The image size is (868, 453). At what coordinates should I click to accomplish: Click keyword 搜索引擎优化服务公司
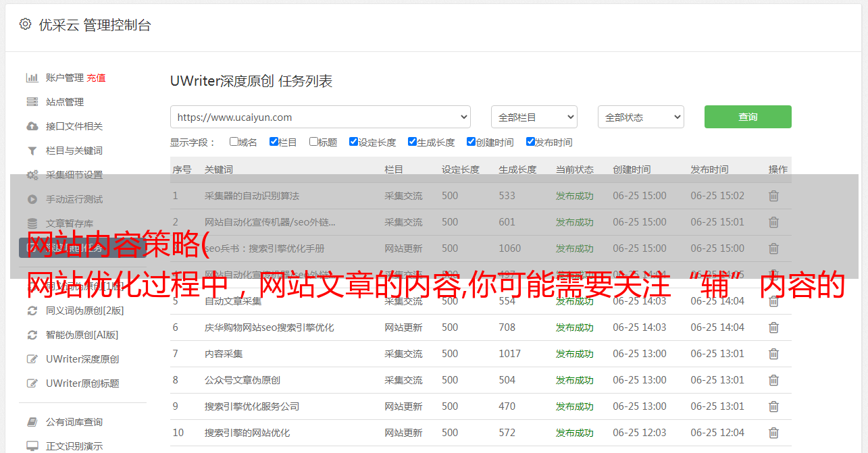coord(252,406)
